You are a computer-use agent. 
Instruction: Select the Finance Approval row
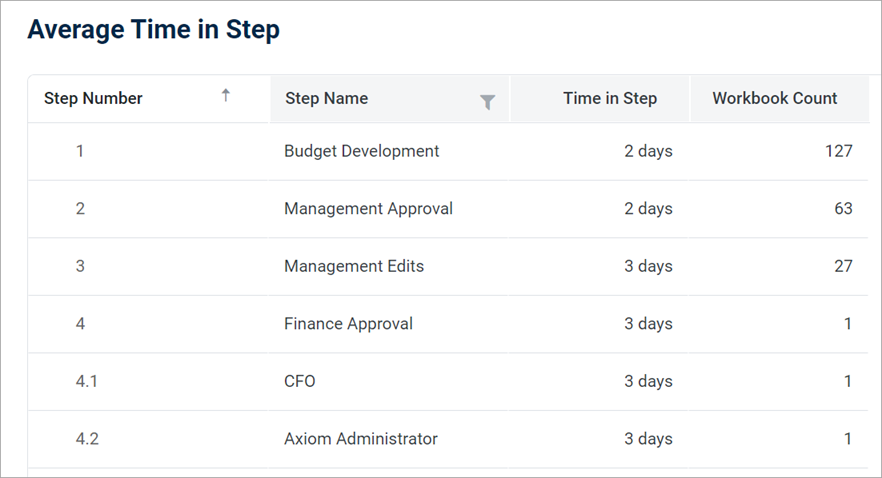coord(448,324)
